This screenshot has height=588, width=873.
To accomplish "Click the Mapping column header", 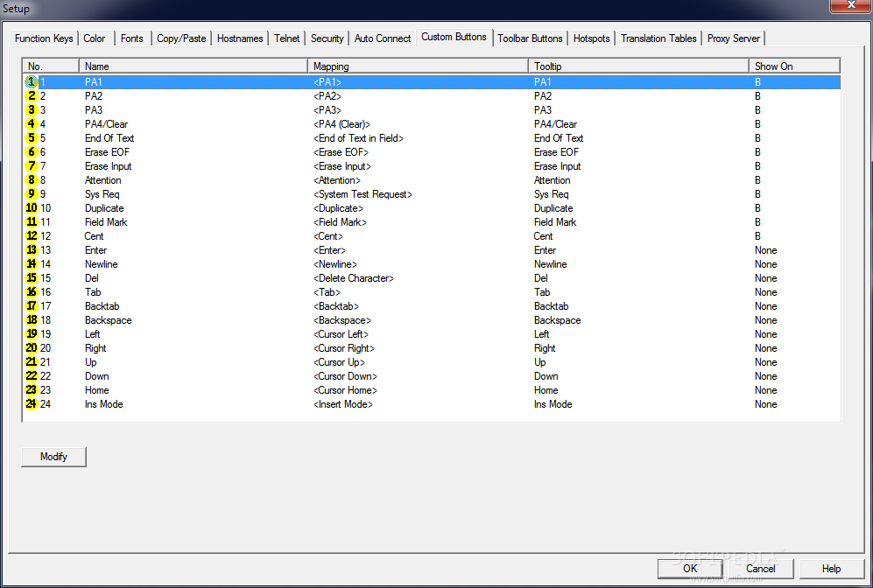I will click(x=418, y=66).
